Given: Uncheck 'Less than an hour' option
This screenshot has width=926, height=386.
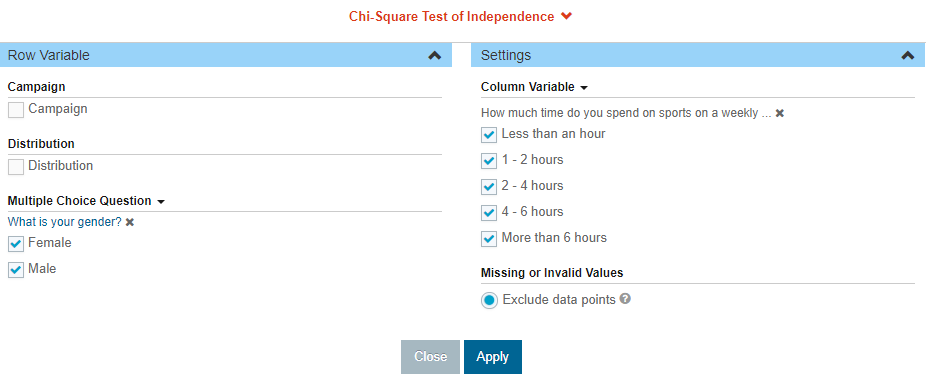Looking at the screenshot, I should [x=489, y=135].
